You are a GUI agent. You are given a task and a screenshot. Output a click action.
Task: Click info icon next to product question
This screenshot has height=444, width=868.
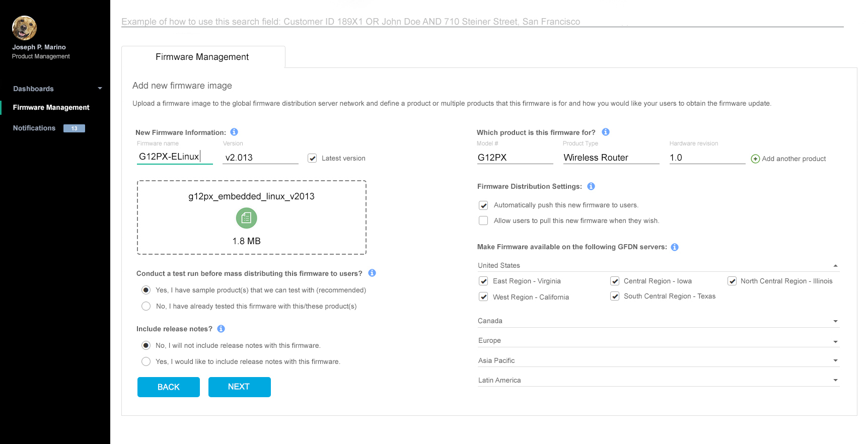tap(606, 132)
